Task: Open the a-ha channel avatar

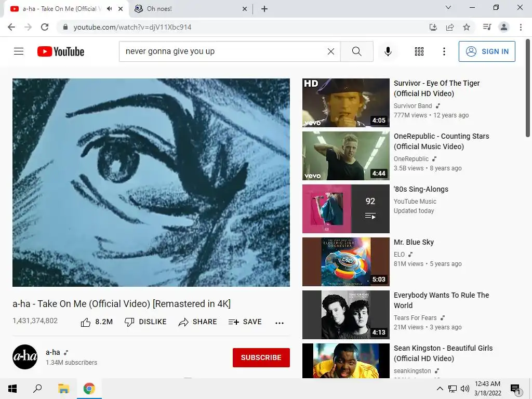Action: (x=25, y=357)
